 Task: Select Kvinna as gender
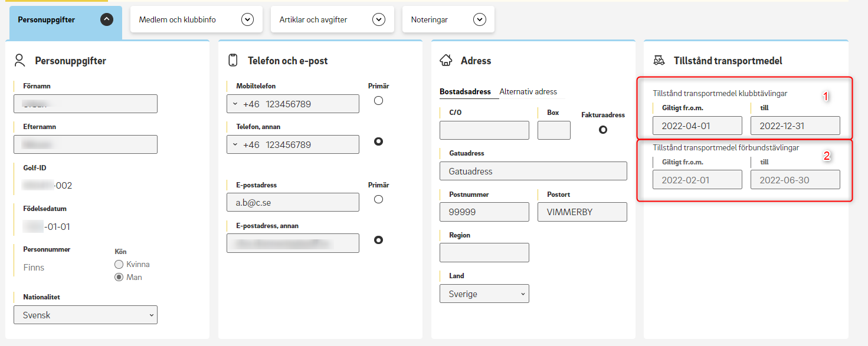(119, 265)
